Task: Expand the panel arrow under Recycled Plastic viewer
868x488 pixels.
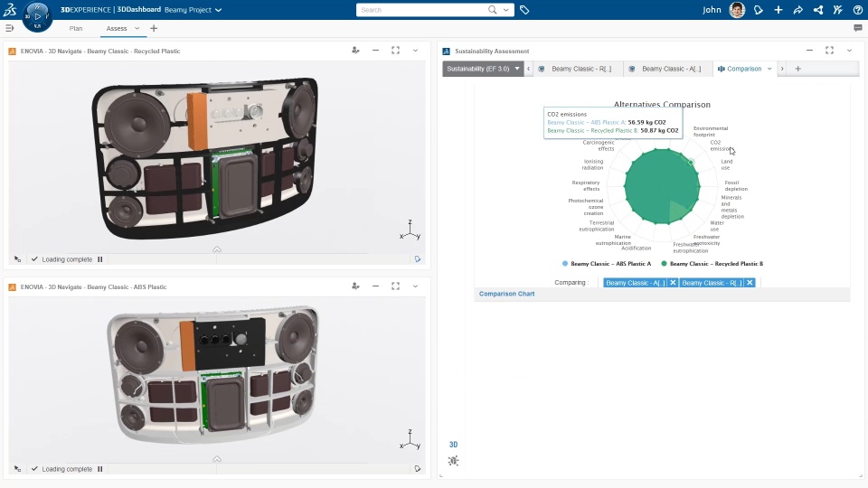Action: tap(217, 249)
